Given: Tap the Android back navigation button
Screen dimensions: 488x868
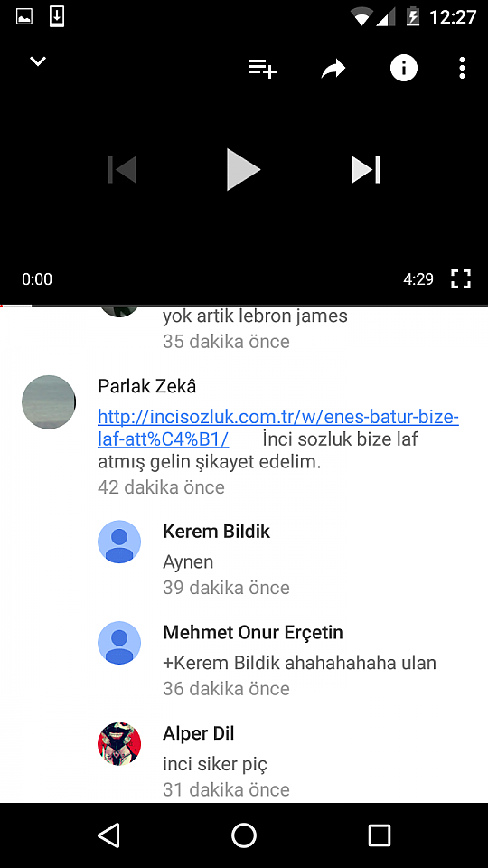Looking at the screenshot, I should [108, 835].
